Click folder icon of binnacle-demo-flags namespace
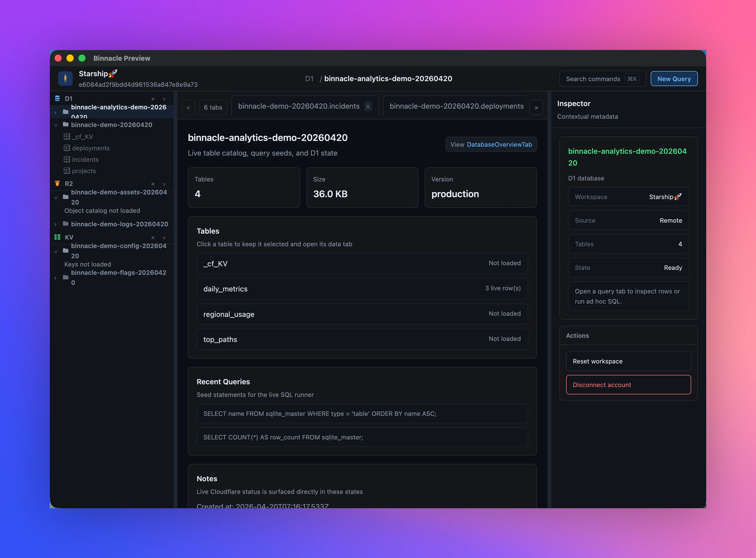The width and height of the screenshot is (756, 558). [66, 277]
